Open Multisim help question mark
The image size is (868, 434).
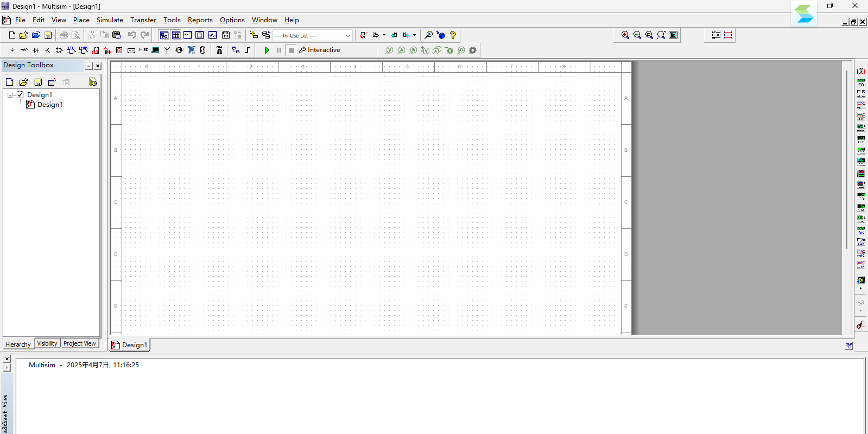tap(453, 35)
